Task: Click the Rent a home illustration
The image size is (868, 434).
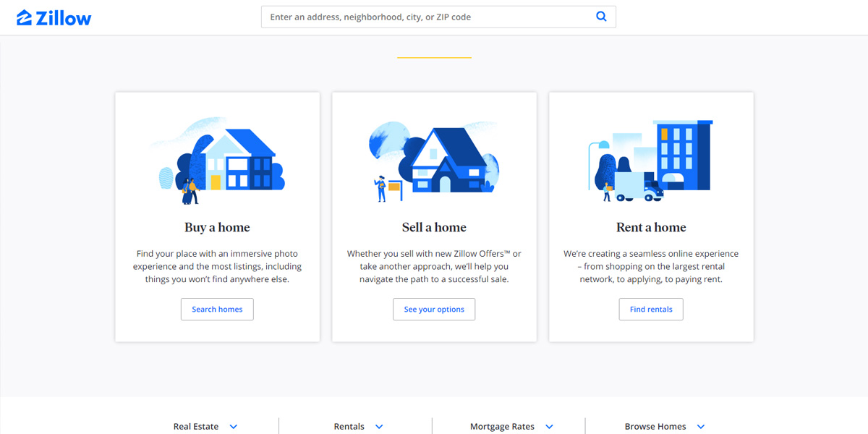Action: [651, 161]
